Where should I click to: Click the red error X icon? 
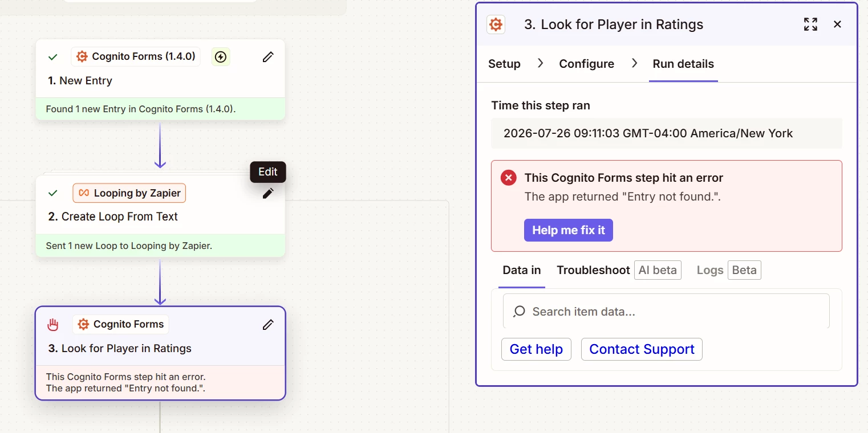click(x=508, y=178)
